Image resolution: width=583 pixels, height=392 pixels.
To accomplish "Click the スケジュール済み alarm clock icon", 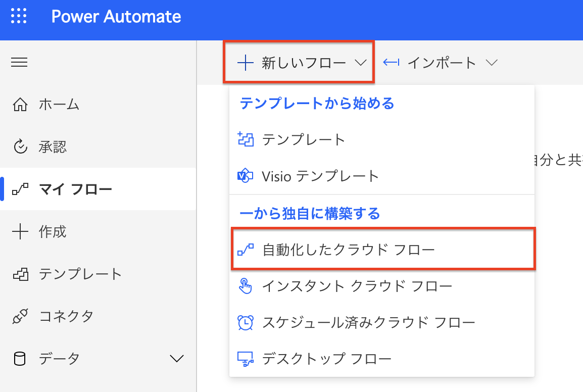I will coord(245,323).
